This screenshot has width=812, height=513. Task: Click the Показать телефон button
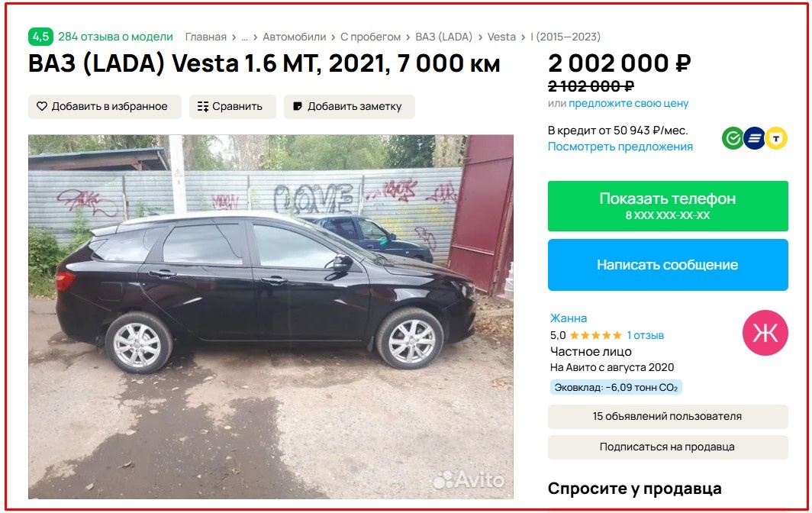[x=668, y=205]
